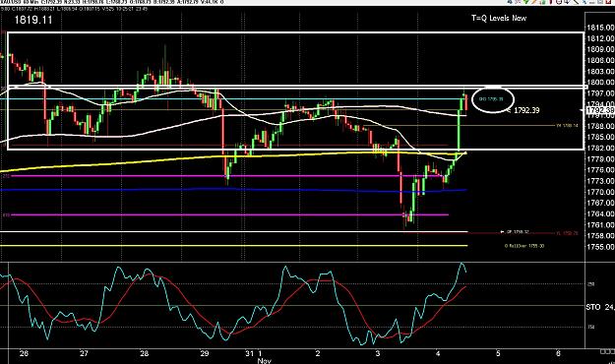
Task: Select the 1785.00 price axis label
Action: (x=600, y=138)
